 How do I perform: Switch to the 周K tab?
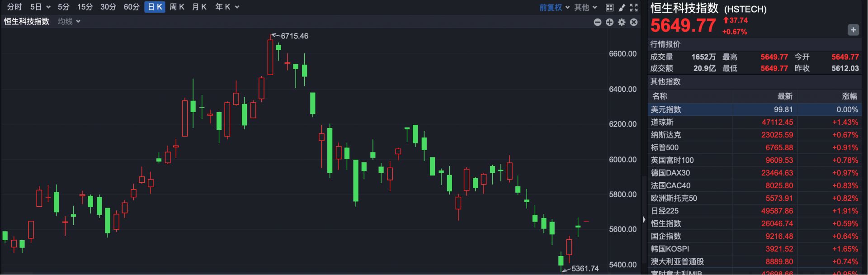coord(177,7)
